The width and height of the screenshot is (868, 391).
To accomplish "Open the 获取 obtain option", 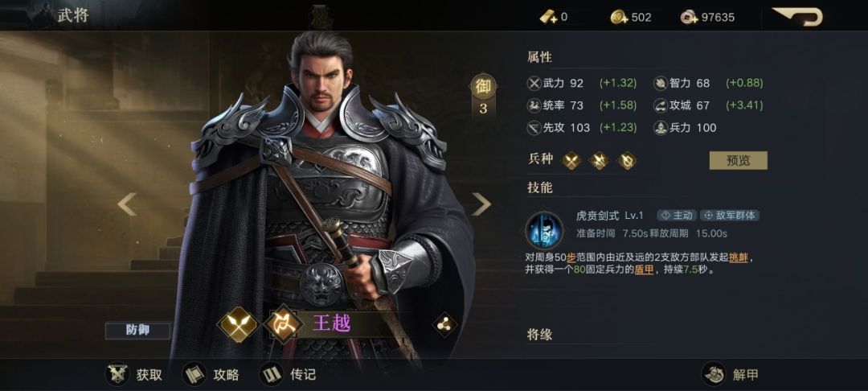I will tap(134, 374).
